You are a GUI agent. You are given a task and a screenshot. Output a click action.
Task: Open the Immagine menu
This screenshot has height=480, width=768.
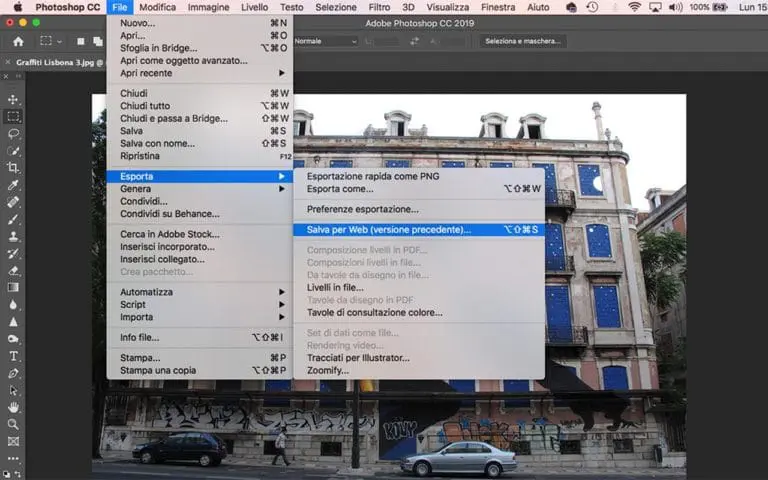(x=208, y=7)
